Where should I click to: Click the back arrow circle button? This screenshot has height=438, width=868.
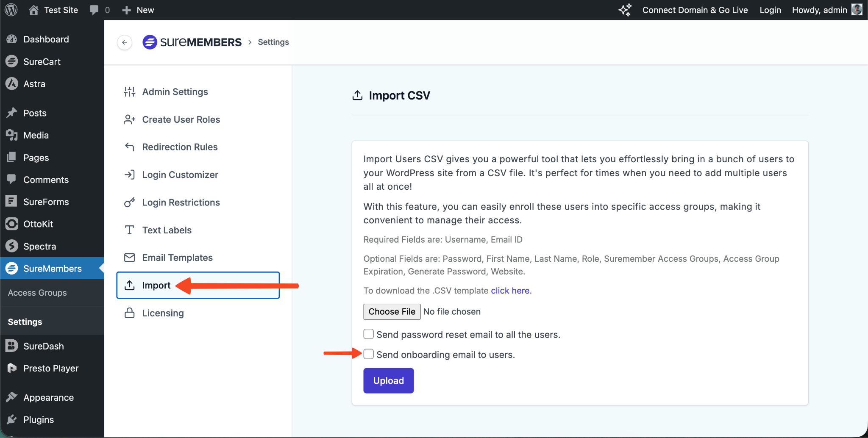(124, 42)
